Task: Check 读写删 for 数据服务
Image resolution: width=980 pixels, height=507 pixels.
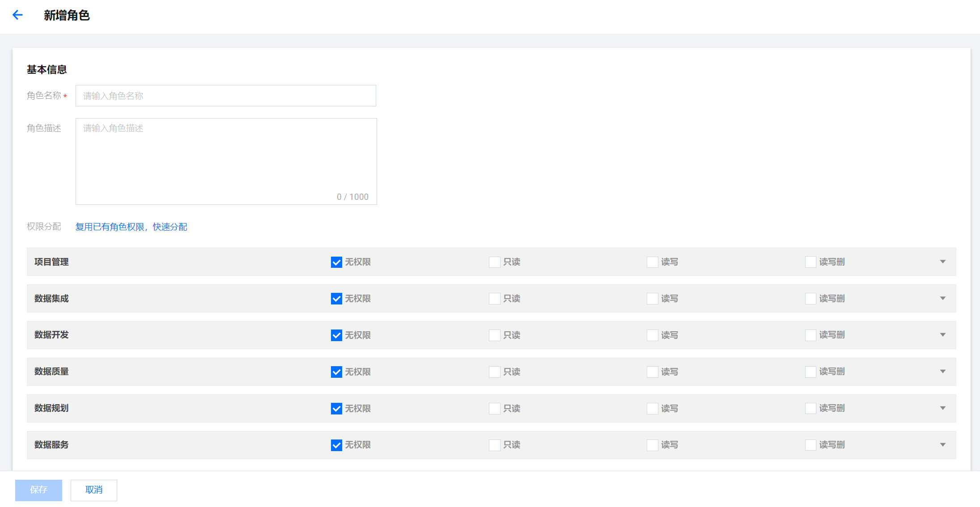Action: click(x=810, y=445)
